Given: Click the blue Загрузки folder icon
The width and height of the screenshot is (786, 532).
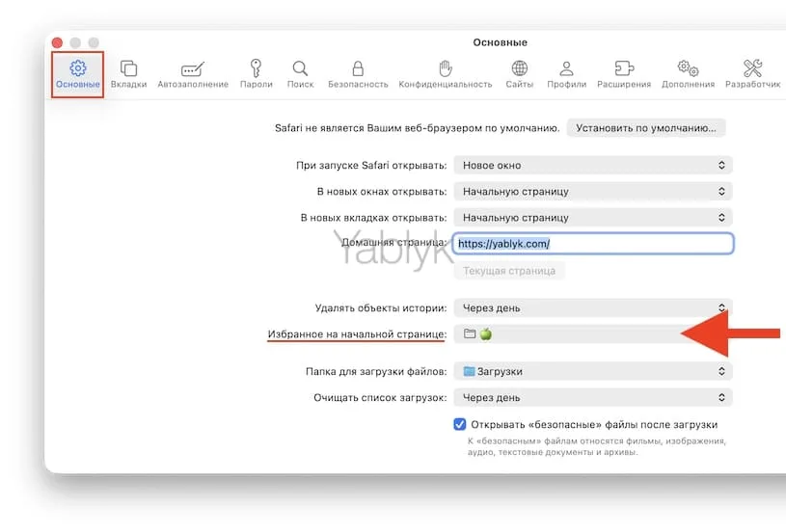Looking at the screenshot, I should (469, 371).
